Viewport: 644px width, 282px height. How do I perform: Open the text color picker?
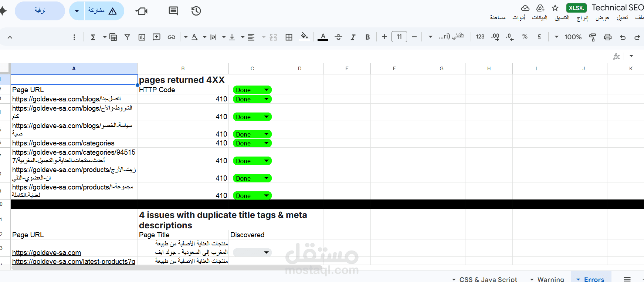pyautogui.click(x=323, y=37)
